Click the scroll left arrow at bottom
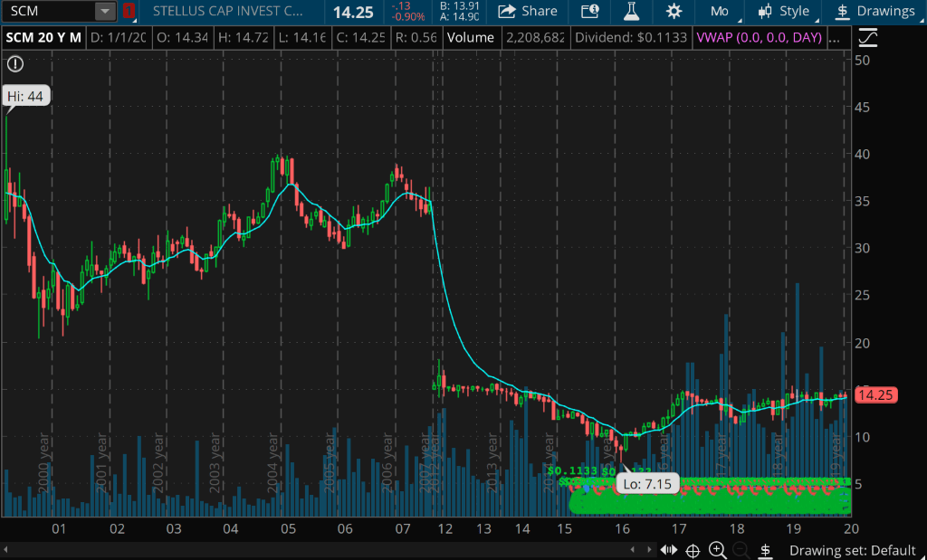 [x=6, y=550]
